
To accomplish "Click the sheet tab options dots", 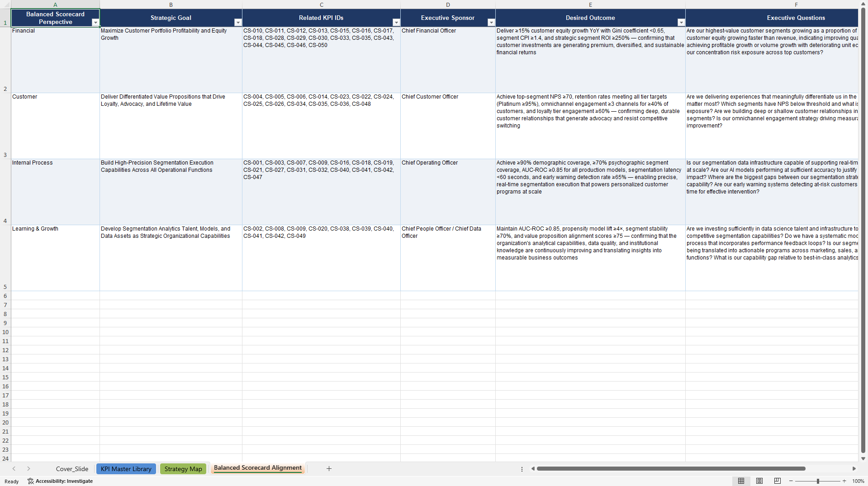I will coord(522,469).
